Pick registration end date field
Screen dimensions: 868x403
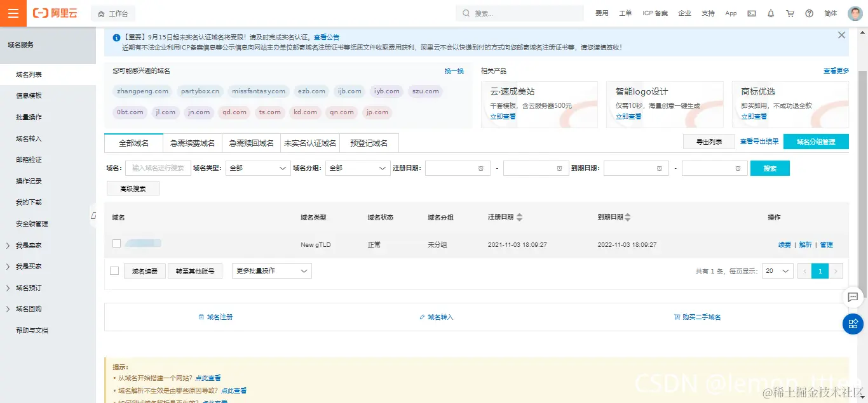pyautogui.click(x=536, y=168)
